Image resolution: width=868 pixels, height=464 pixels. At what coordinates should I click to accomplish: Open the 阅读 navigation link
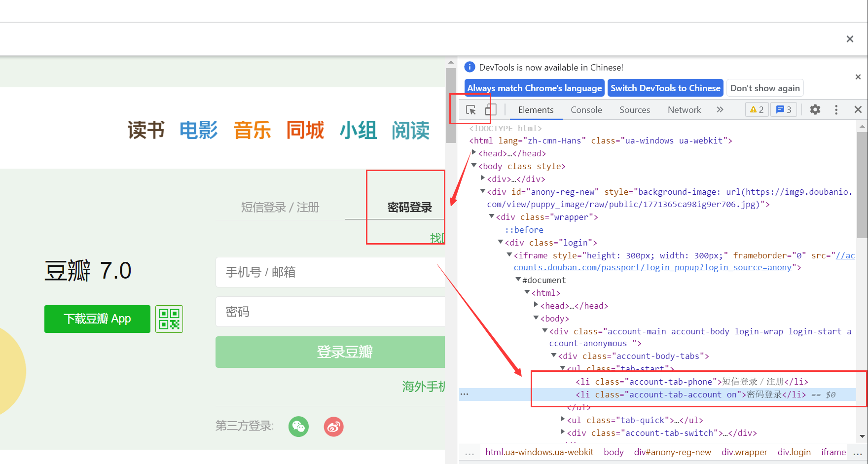(x=411, y=130)
